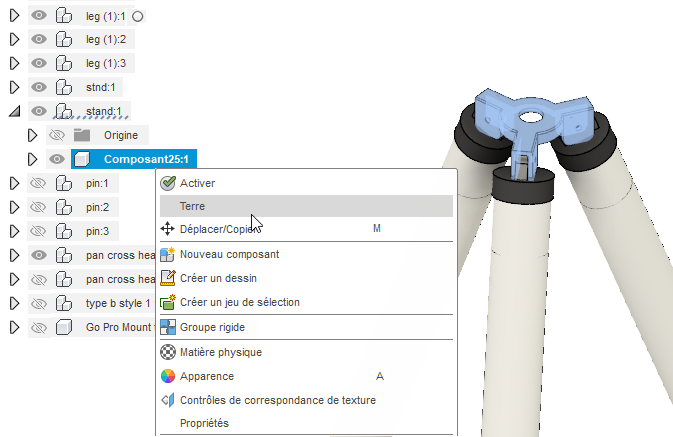
Task: Click the Go Pro Mount component cube icon
Action: (x=64, y=328)
